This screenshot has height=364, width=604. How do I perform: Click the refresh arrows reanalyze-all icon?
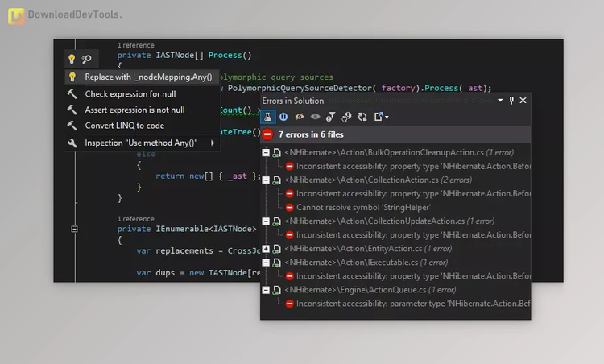coord(362,117)
